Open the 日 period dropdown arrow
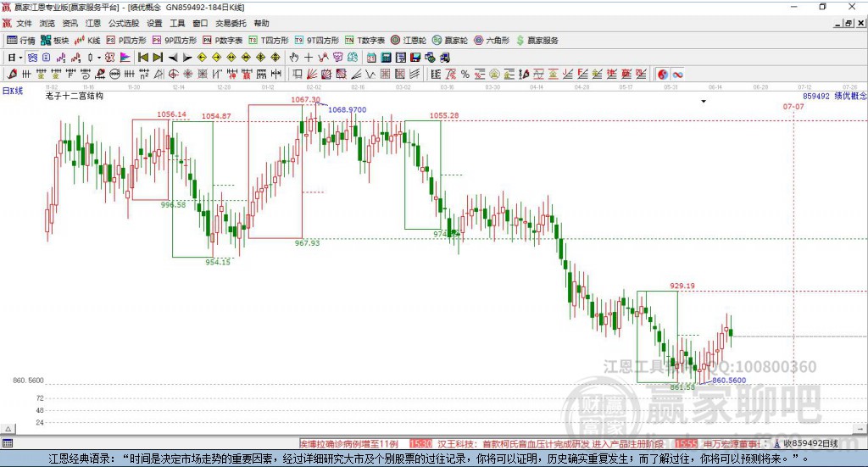The width and height of the screenshot is (868, 467). click(20, 58)
